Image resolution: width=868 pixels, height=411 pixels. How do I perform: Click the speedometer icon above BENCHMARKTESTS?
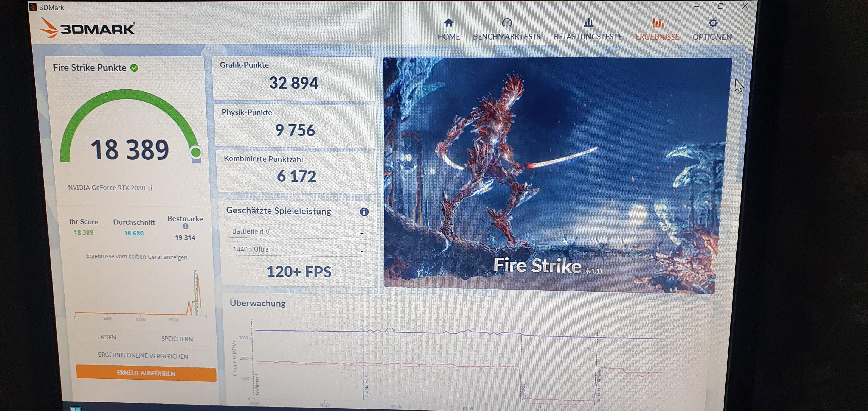507,23
